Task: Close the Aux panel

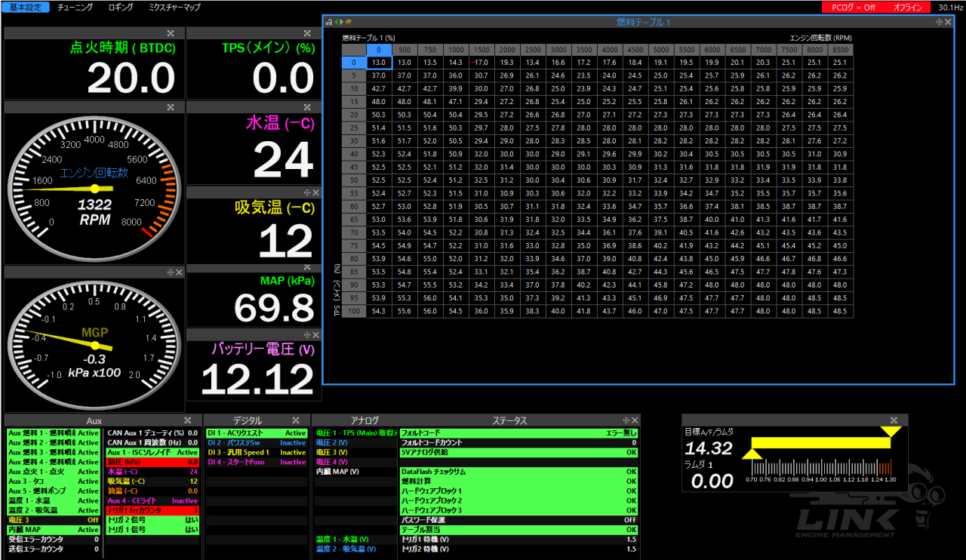Action: tap(187, 420)
